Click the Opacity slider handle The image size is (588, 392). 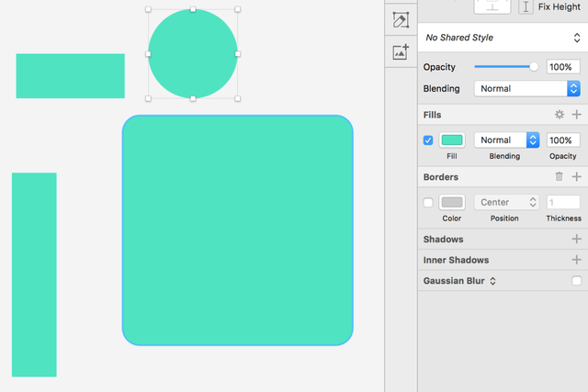point(534,67)
